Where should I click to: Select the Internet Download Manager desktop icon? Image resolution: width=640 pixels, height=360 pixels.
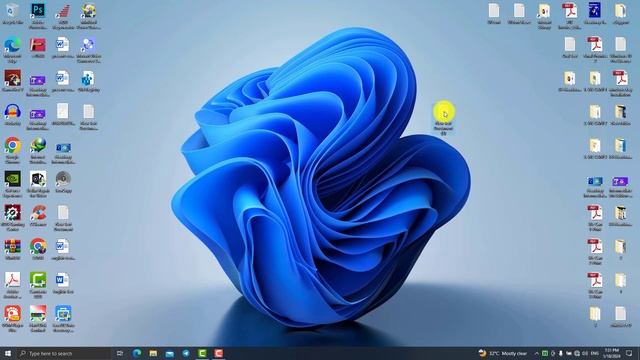click(x=38, y=150)
